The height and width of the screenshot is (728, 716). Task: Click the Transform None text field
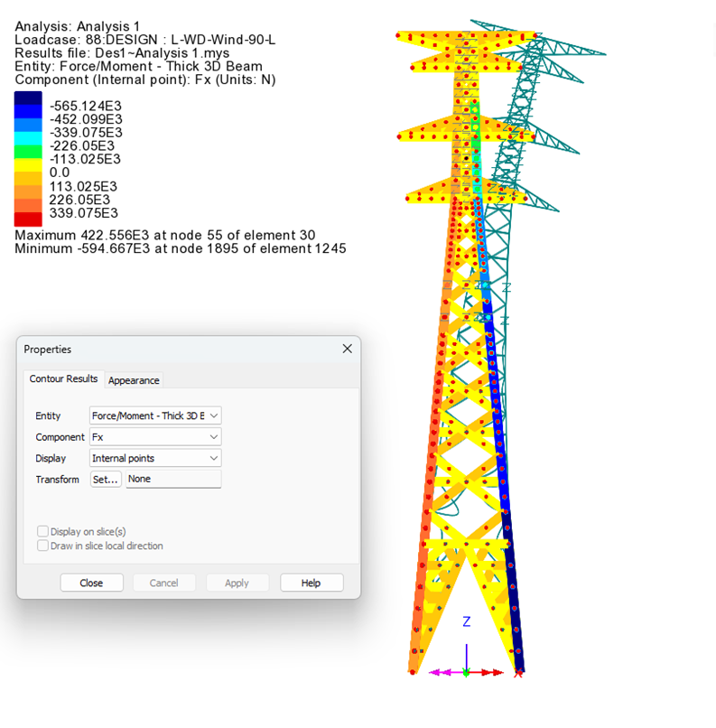(x=173, y=480)
